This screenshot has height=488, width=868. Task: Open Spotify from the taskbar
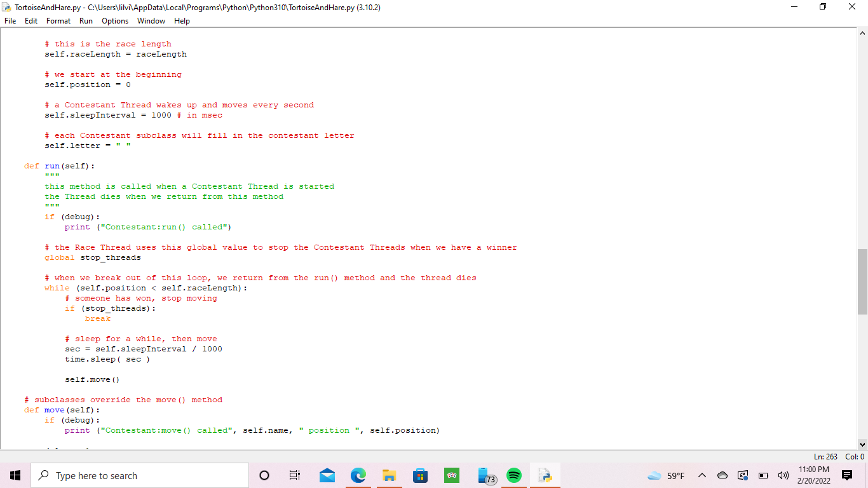click(x=514, y=475)
